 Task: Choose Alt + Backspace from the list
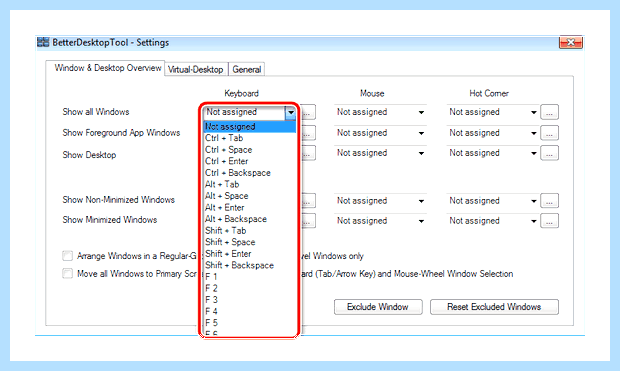coord(250,219)
